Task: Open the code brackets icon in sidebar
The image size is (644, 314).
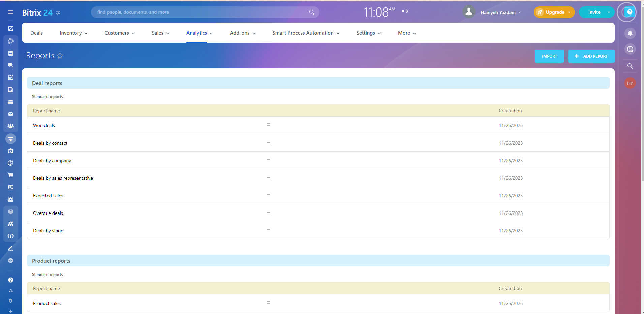Action: [x=11, y=236]
